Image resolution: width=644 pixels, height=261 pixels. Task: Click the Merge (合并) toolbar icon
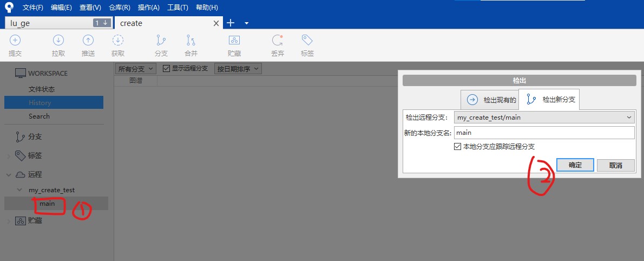[x=191, y=41]
